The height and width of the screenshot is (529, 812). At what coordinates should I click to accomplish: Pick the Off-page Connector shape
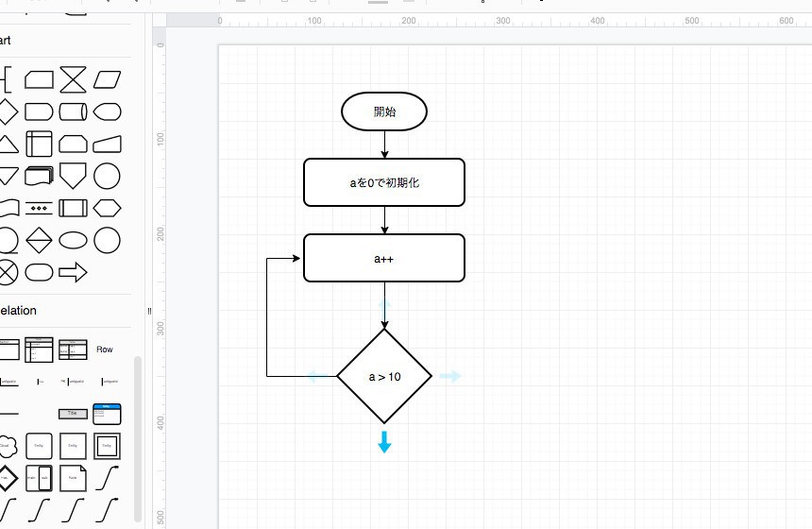click(x=73, y=176)
